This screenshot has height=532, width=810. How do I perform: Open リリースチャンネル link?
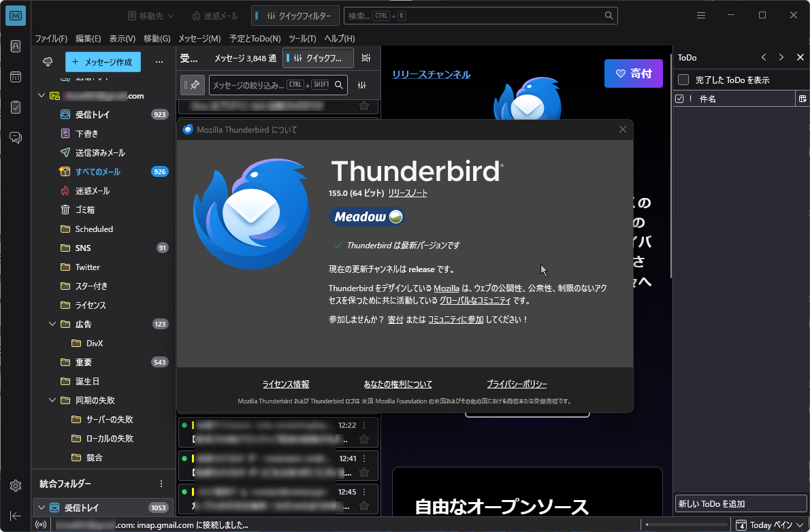click(432, 74)
